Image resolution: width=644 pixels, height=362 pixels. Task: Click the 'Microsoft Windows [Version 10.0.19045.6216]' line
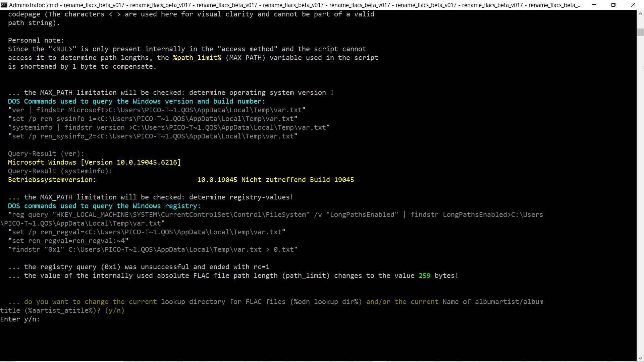[94, 162]
